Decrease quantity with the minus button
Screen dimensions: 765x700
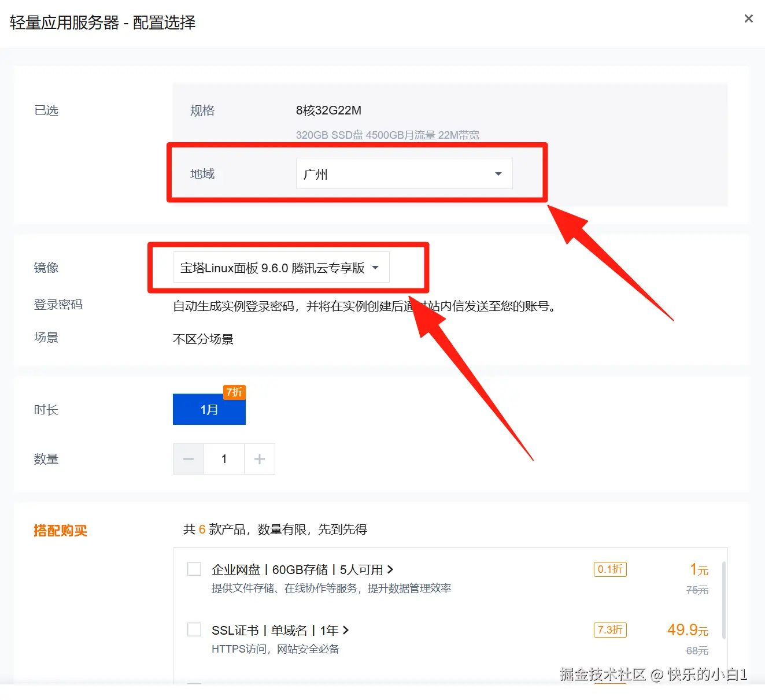[189, 459]
